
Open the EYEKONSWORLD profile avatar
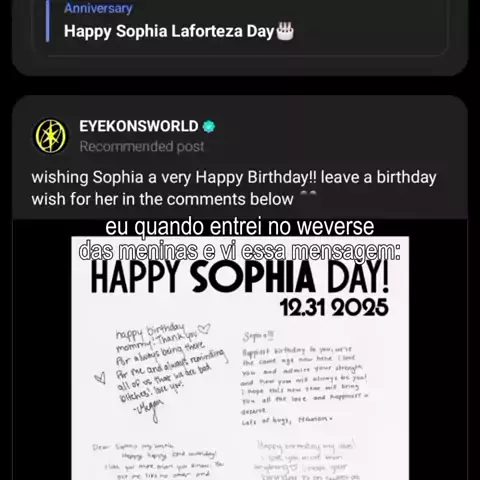(51, 136)
